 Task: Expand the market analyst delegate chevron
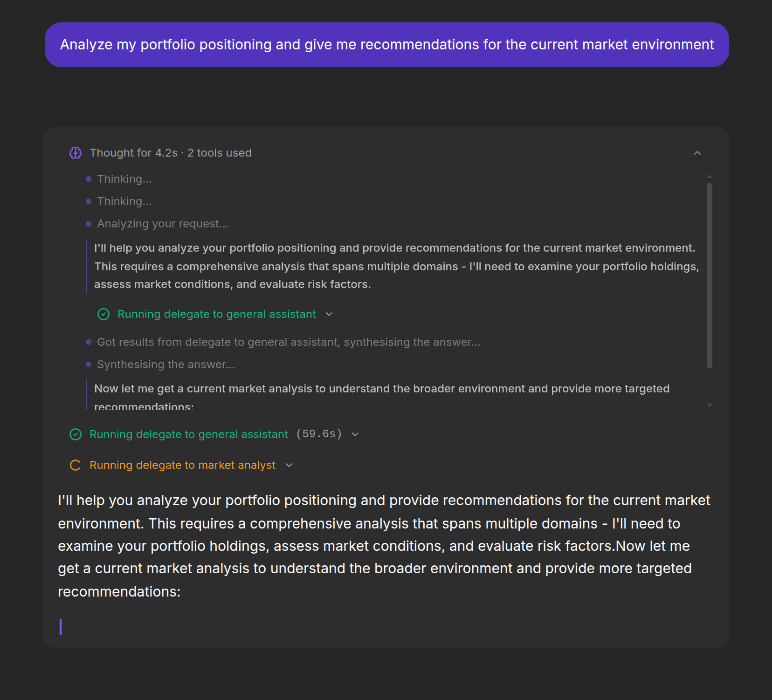click(x=289, y=465)
